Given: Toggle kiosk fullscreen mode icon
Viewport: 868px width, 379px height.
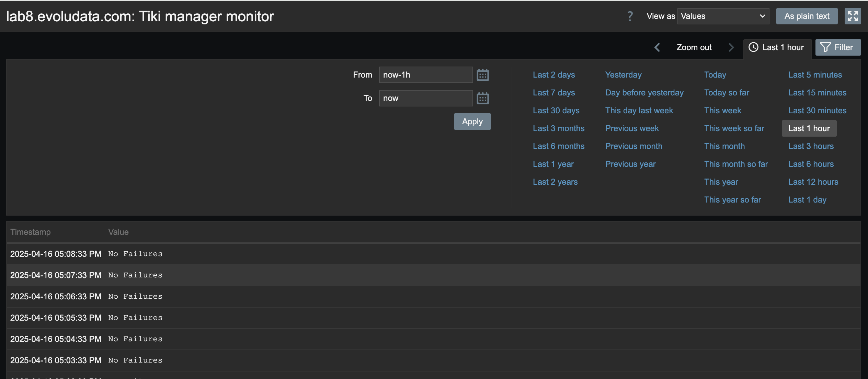Looking at the screenshot, I should pyautogui.click(x=853, y=16).
